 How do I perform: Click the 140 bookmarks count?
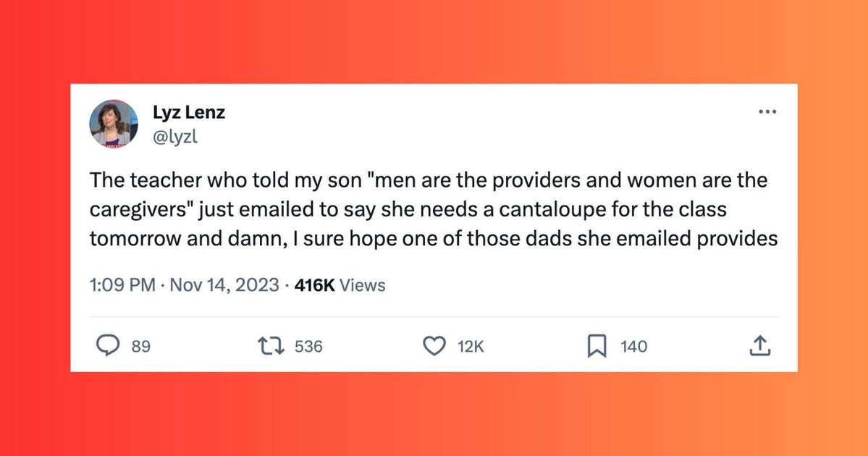(633, 347)
